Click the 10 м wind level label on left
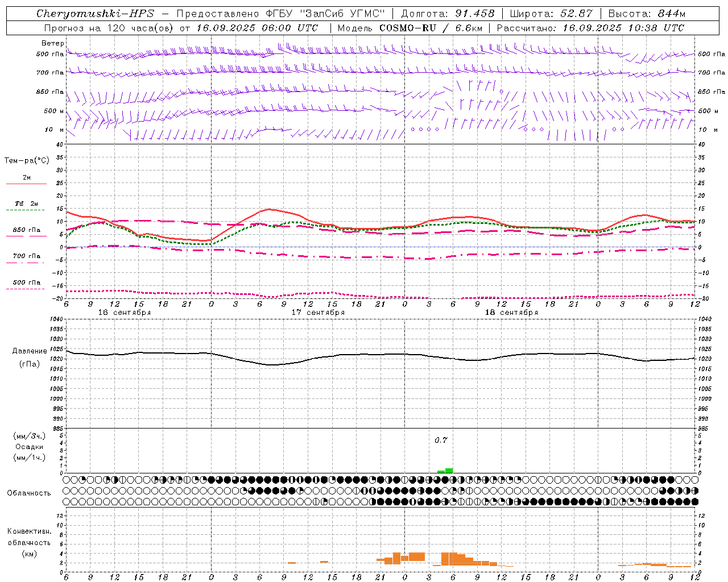Viewport: 728px width, 582px height. pyautogui.click(x=54, y=130)
